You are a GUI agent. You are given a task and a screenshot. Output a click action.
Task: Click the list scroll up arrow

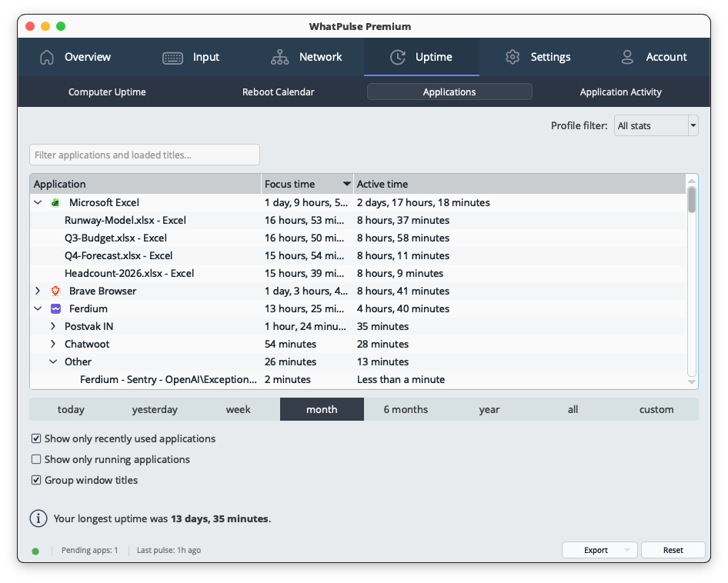(x=692, y=181)
